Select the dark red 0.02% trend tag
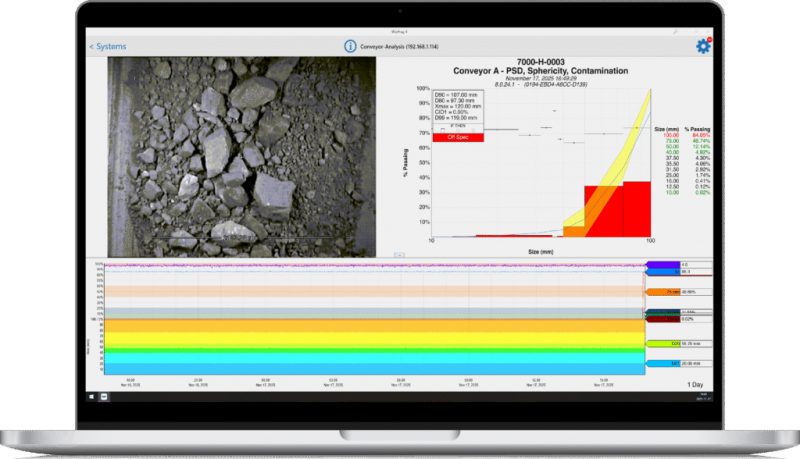The width and height of the screenshot is (800, 459). coord(663,319)
